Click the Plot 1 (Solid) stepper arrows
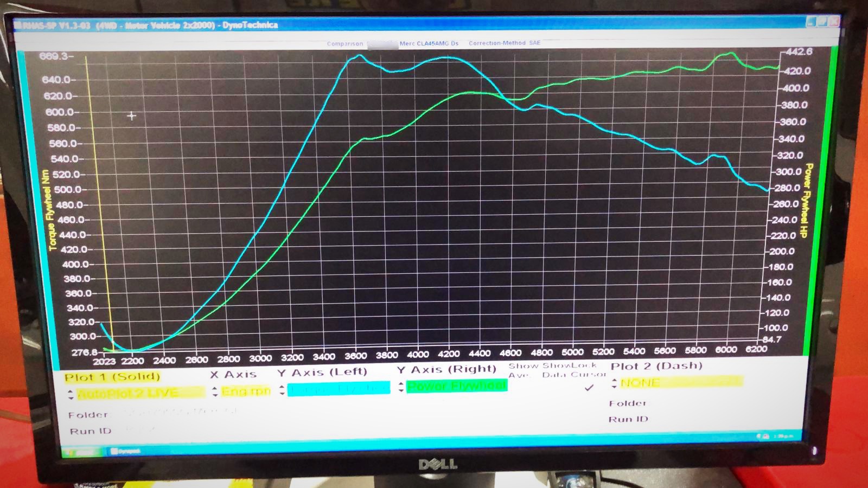868x488 pixels. click(71, 394)
